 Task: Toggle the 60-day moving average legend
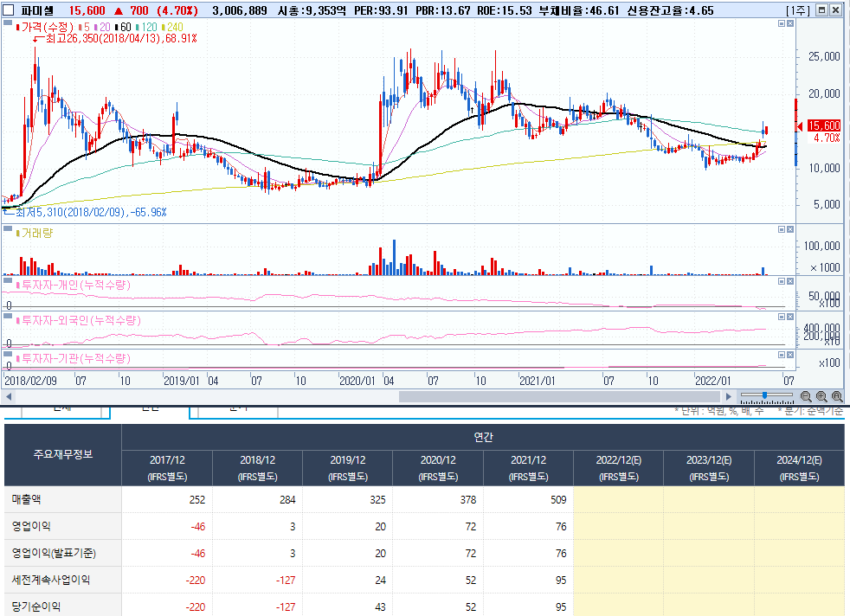coord(123,27)
